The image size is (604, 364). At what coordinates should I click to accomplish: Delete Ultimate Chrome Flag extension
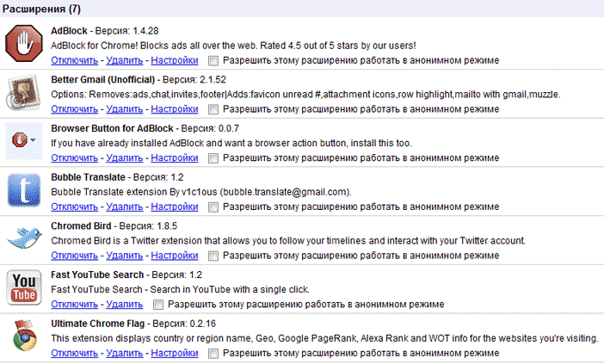click(x=125, y=353)
